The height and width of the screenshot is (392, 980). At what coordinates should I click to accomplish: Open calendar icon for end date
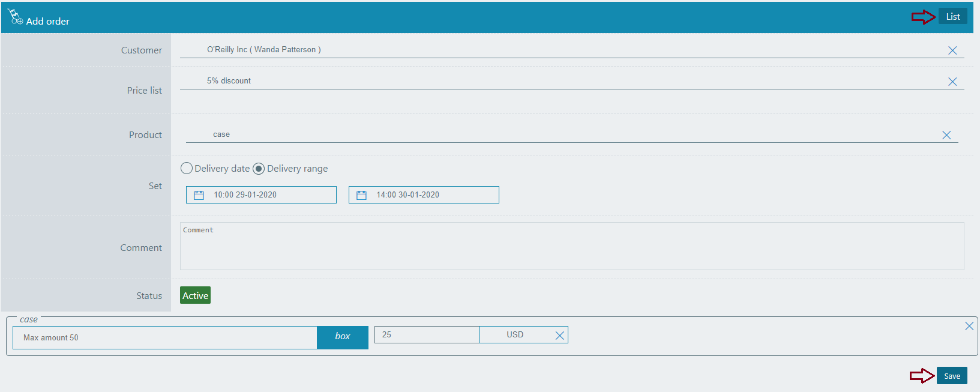[361, 195]
